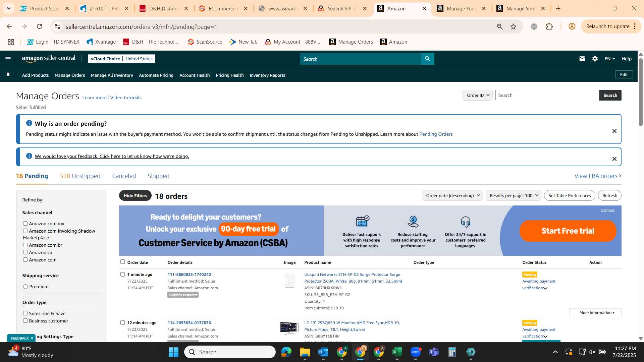Click the search magnifier button in header

[427, 59]
